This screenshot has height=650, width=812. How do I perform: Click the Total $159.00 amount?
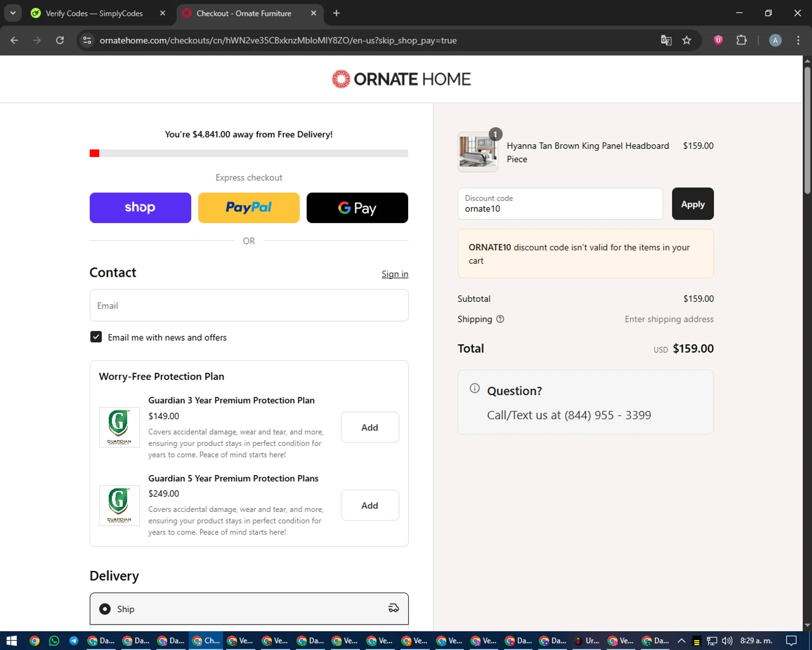[x=693, y=348]
